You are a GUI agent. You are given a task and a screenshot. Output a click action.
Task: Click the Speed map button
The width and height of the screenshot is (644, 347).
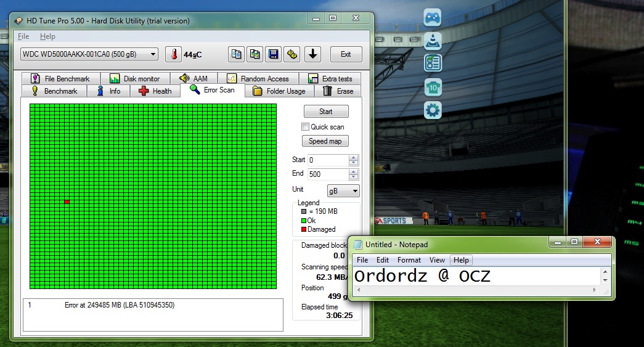[325, 141]
